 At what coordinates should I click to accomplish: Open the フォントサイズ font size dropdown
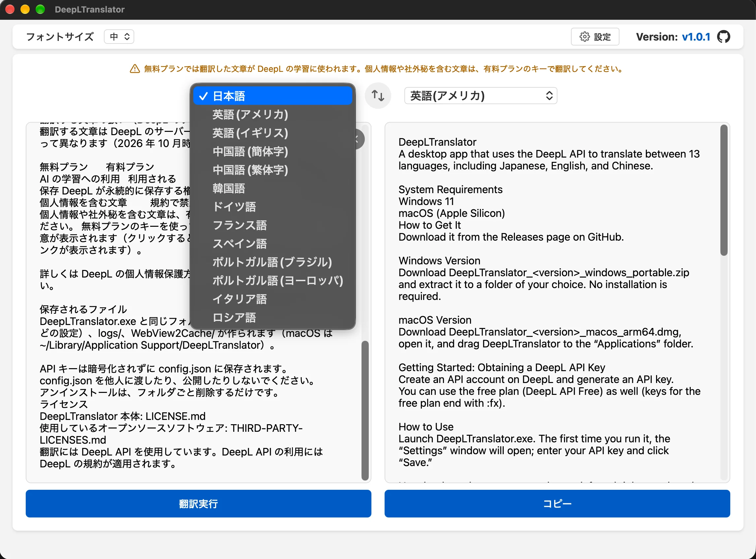coord(119,37)
